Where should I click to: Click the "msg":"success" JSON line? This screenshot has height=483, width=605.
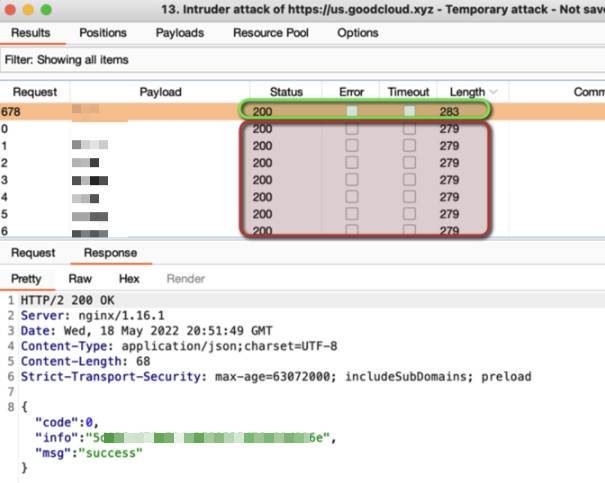[x=89, y=453]
